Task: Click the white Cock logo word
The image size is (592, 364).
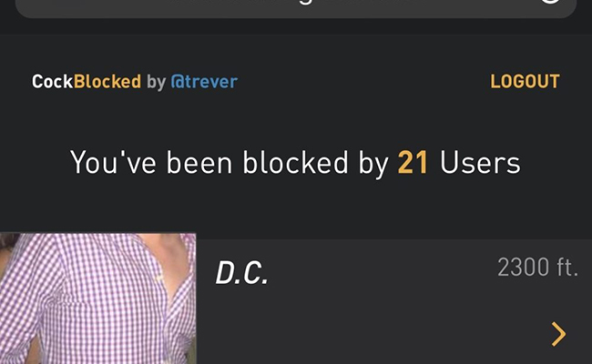Action: 52,82
